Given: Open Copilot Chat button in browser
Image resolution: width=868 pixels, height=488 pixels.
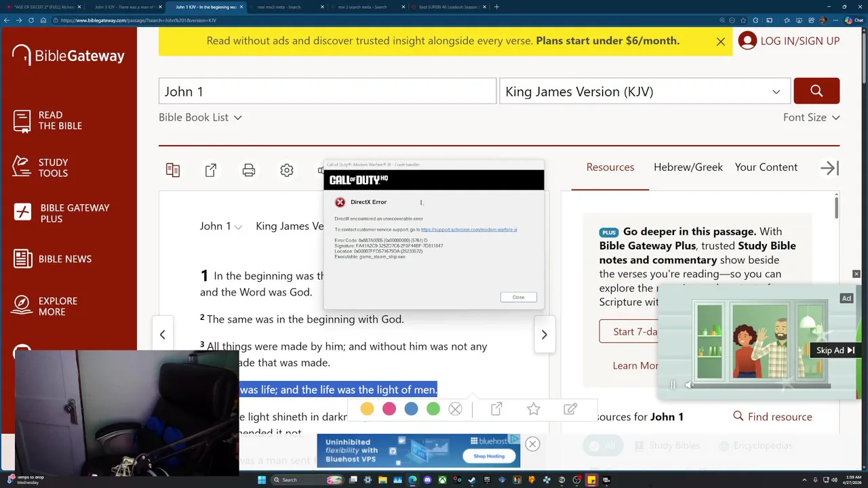Looking at the screenshot, I should (x=853, y=20).
